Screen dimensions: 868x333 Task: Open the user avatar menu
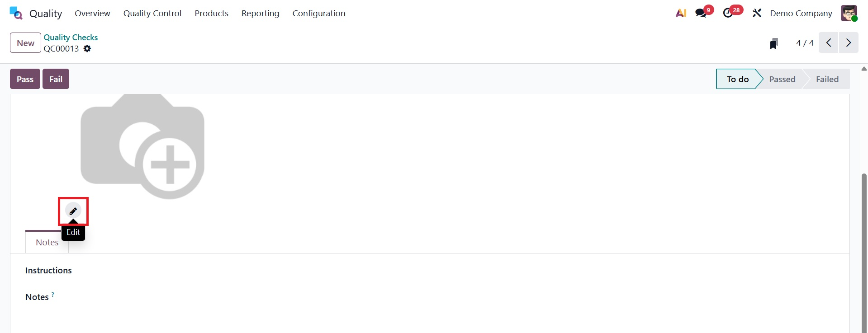click(x=849, y=13)
